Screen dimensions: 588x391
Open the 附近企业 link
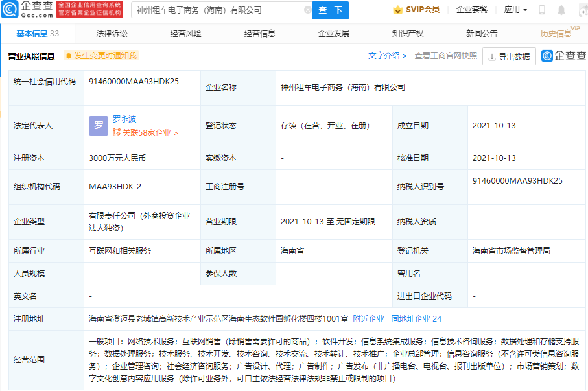(x=369, y=319)
